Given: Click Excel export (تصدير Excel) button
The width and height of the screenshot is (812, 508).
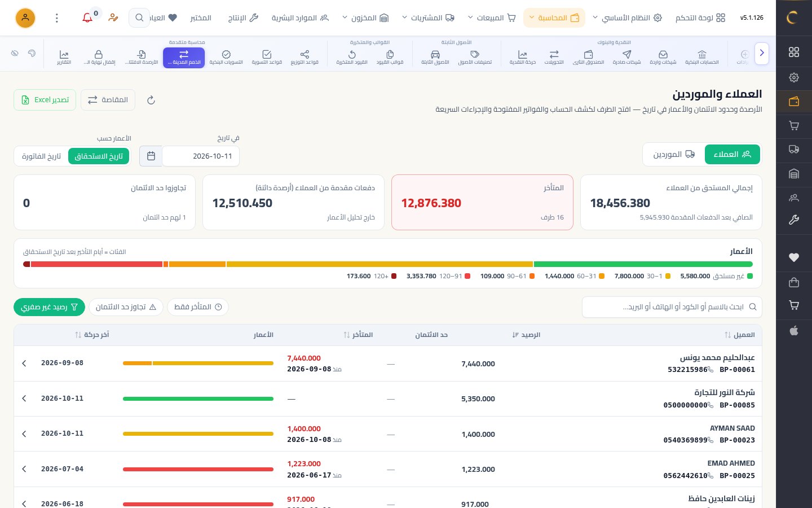Looking at the screenshot, I should (x=45, y=100).
